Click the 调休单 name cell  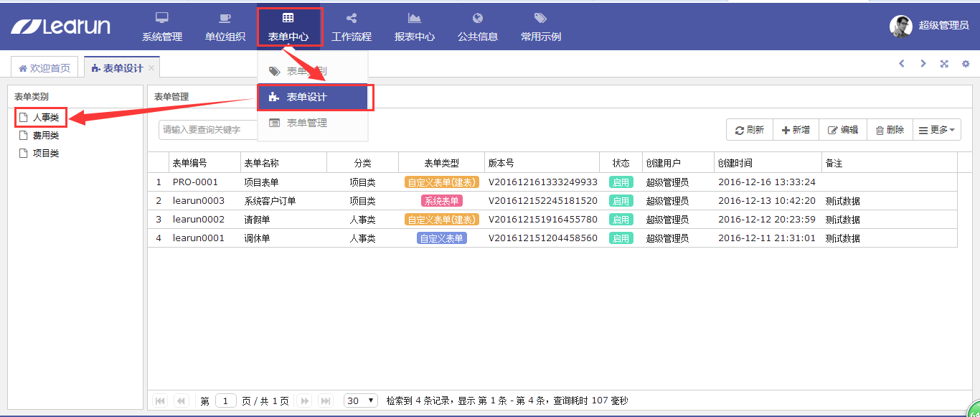coord(283,238)
